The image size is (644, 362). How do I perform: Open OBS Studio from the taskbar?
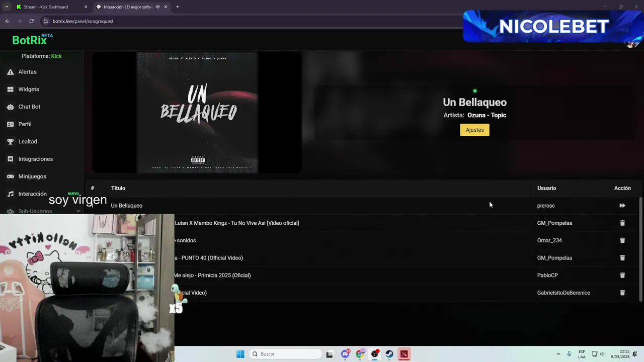(375, 354)
